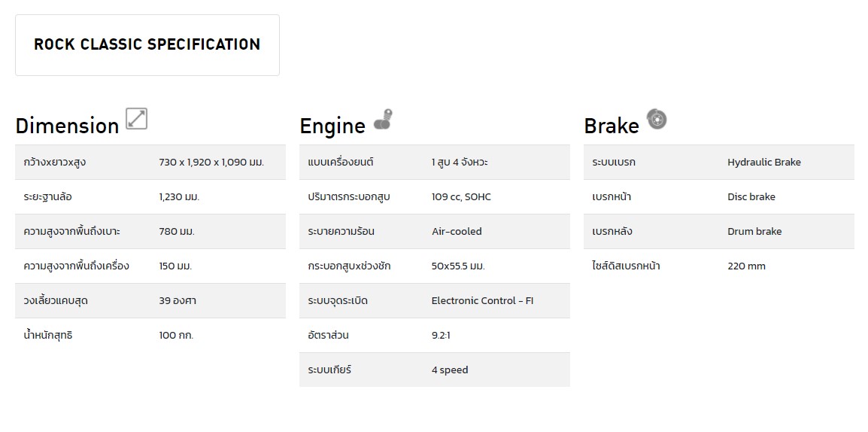Select the value 109 cc, SOHC
This screenshot has height=432, width=868.
click(x=461, y=196)
